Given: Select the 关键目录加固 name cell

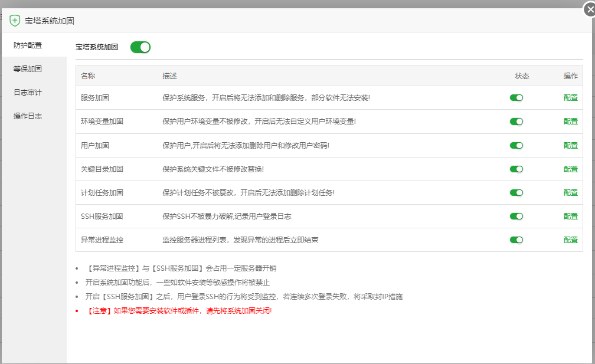Looking at the screenshot, I should [102, 169].
